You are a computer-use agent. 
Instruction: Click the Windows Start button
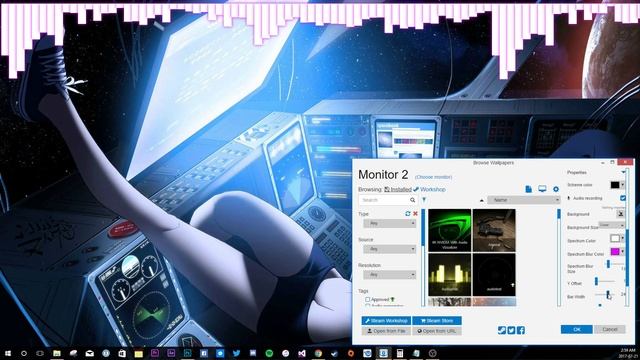click(8, 353)
